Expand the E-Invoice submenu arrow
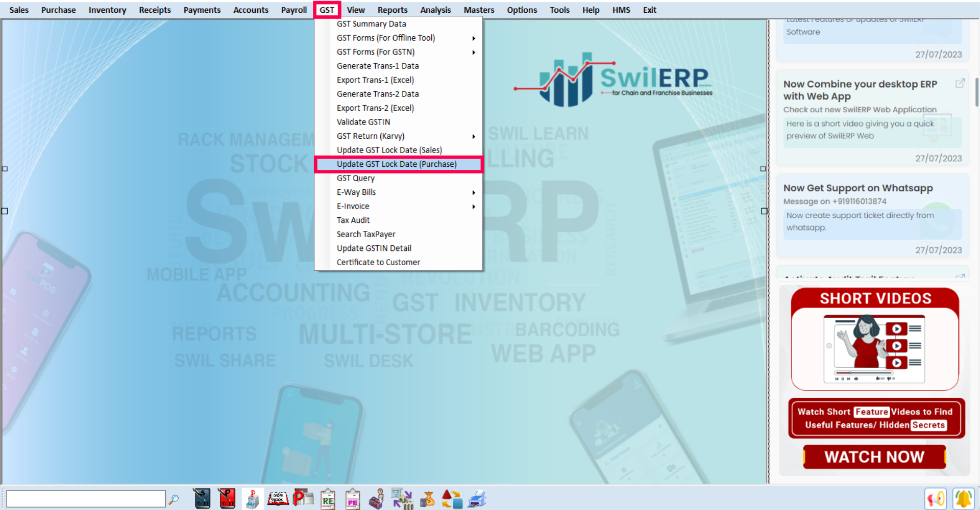The height and width of the screenshot is (510, 980). click(x=474, y=207)
